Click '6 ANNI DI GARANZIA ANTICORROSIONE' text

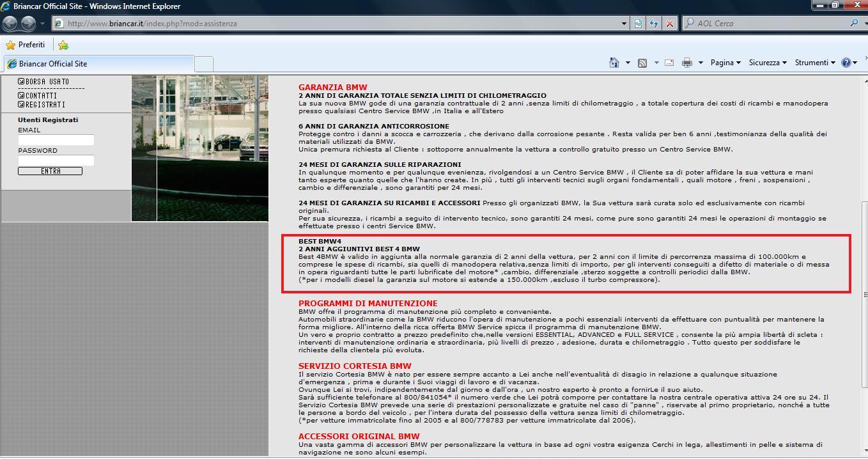point(374,126)
